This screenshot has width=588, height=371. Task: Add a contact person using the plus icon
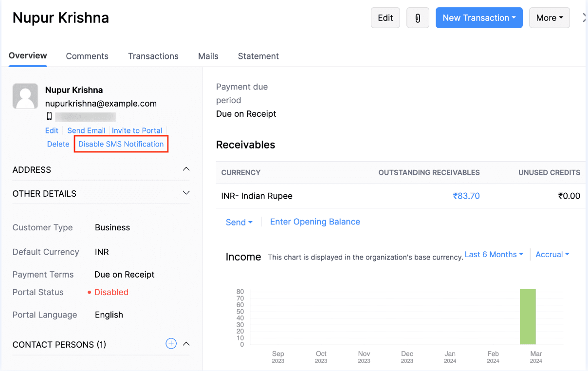pos(171,343)
